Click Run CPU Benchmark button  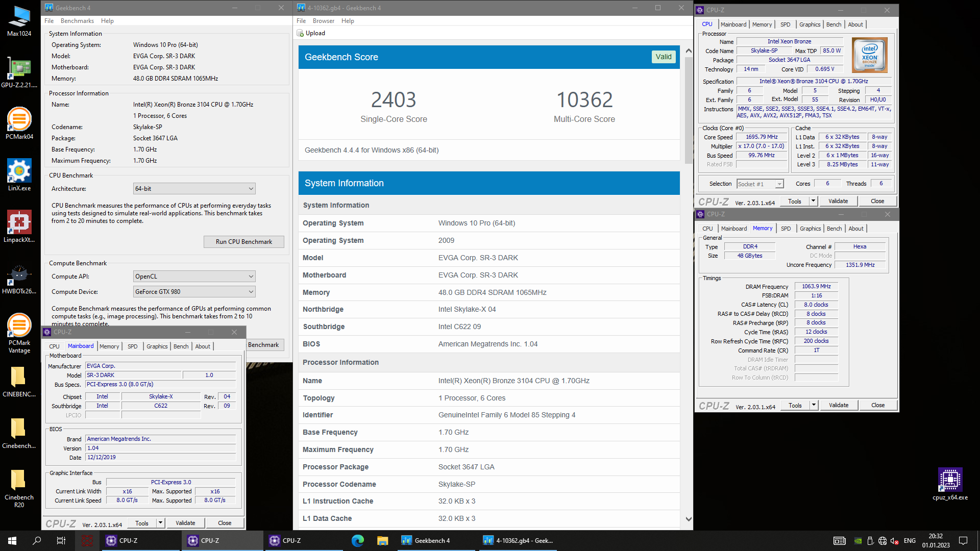243,242
